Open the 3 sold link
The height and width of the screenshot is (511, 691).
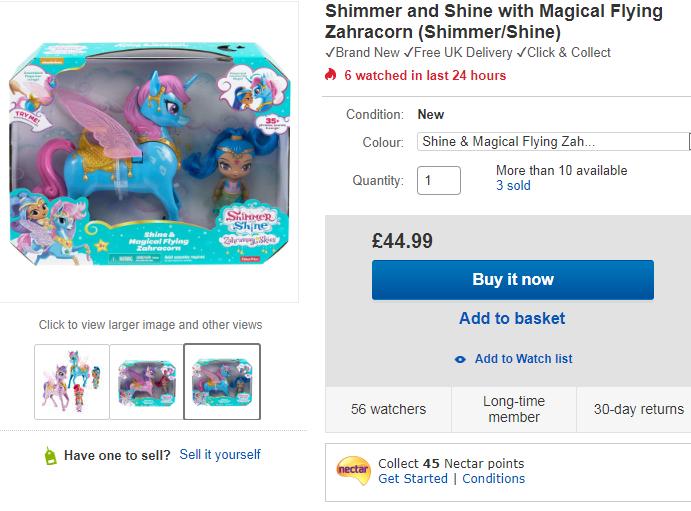coord(513,186)
